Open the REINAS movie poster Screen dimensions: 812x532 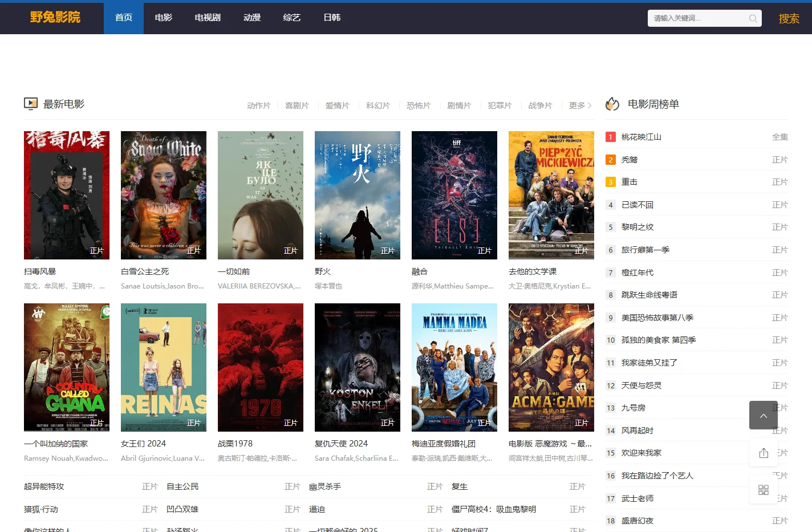[164, 367]
